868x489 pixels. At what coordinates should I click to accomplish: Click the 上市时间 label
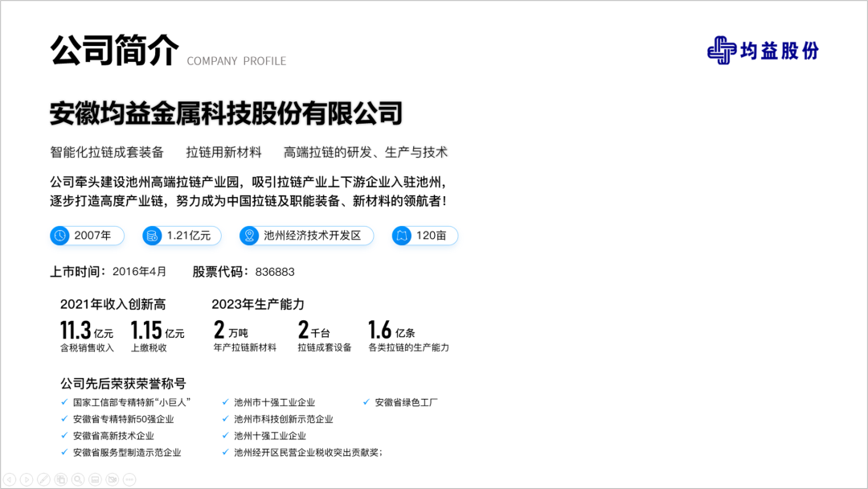(77, 271)
